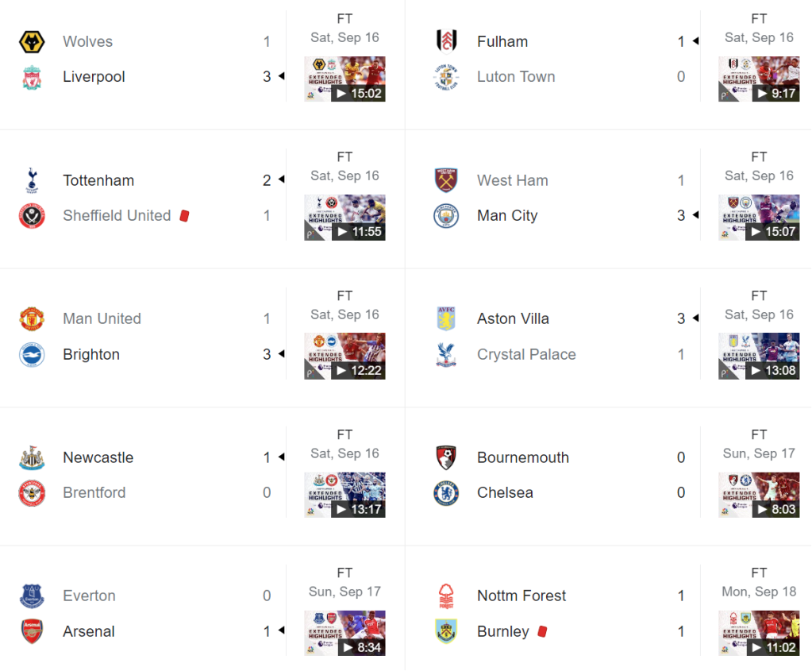Open the Bournemouth team name link

click(x=522, y=457)
